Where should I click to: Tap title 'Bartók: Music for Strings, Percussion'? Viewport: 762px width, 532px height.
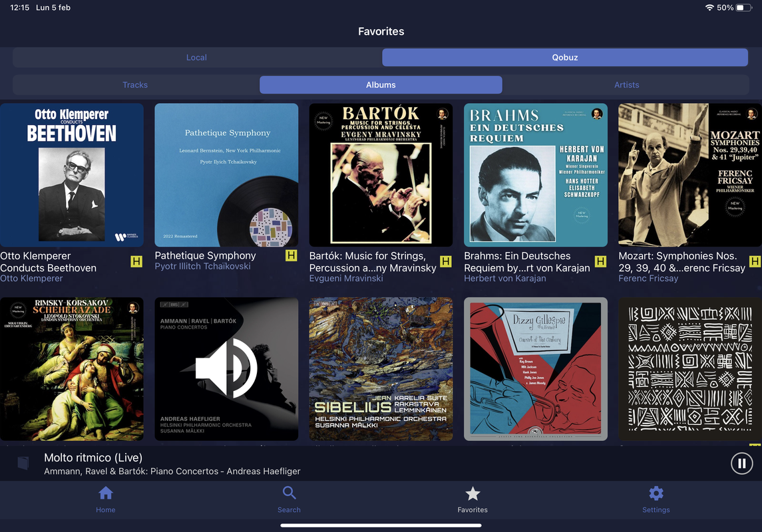[373, 261]
